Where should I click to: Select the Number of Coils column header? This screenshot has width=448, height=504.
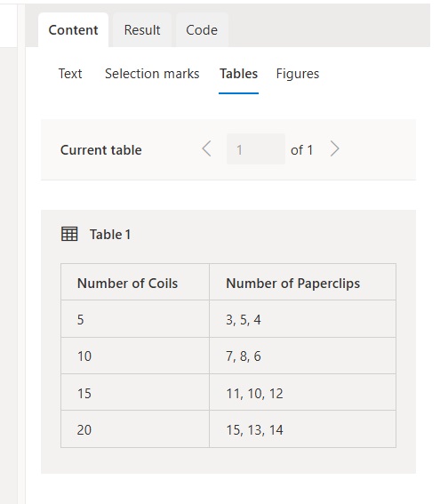[x=135, y=282]
